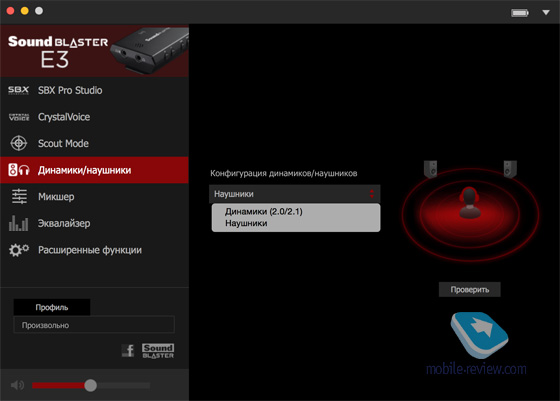Click the Микшер sliders icon
The width and height of the screenshot is (560, 401).
coord(19,196)
